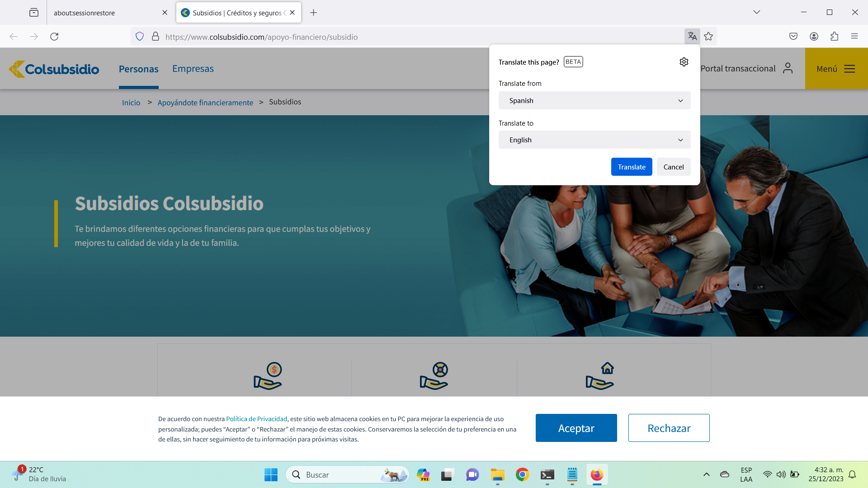Open translation settings gear icon
This screenshot has width=868, height=488.
684,62
